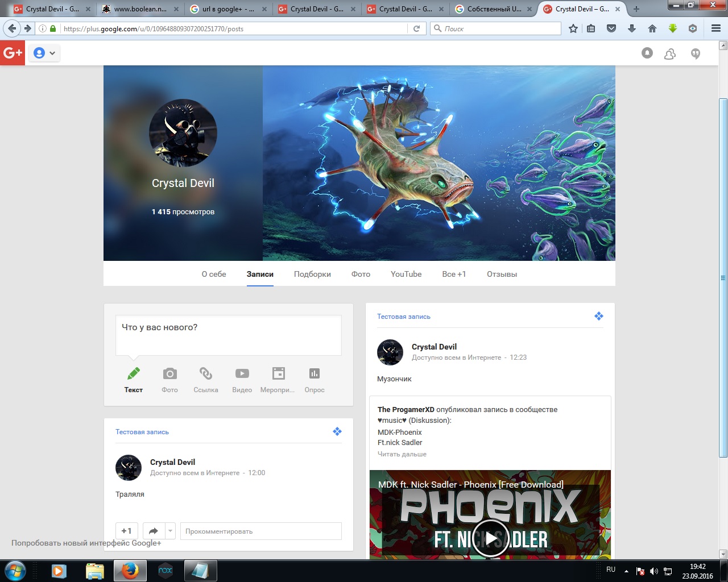Pick the Event calendar icon
This screenshot has height=582, width=728.
pyautogui.click(x=278, y=374)
